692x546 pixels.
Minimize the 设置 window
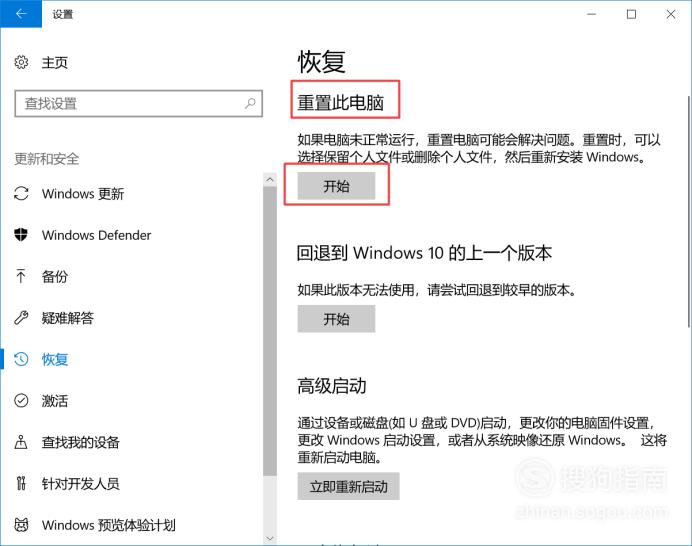point(591,14)
